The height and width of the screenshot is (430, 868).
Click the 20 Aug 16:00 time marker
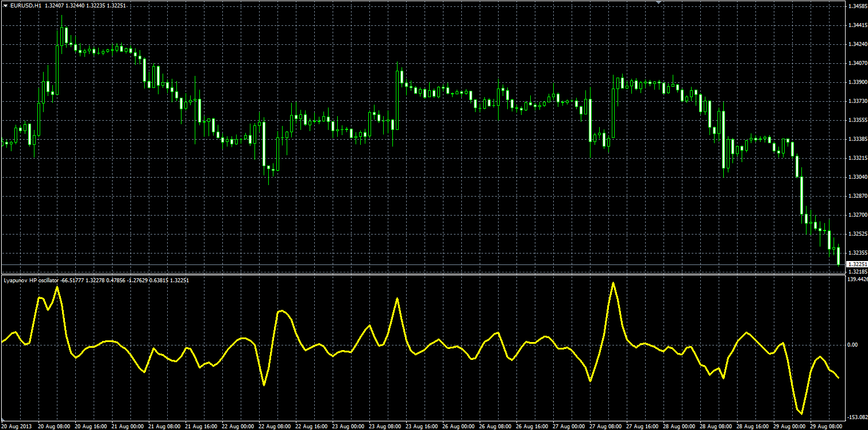tap(91, 426)
